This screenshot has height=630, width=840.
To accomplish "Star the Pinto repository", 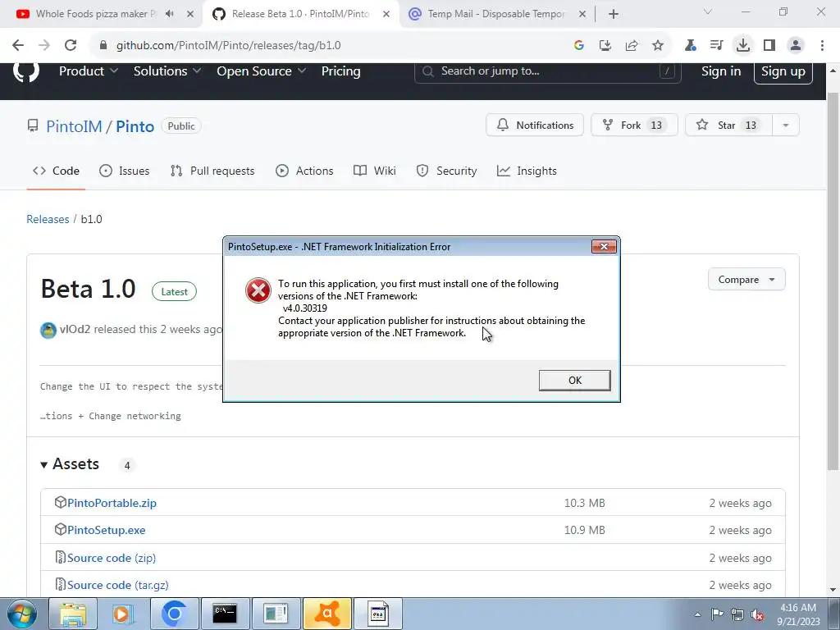I will (x=728, y=125).
